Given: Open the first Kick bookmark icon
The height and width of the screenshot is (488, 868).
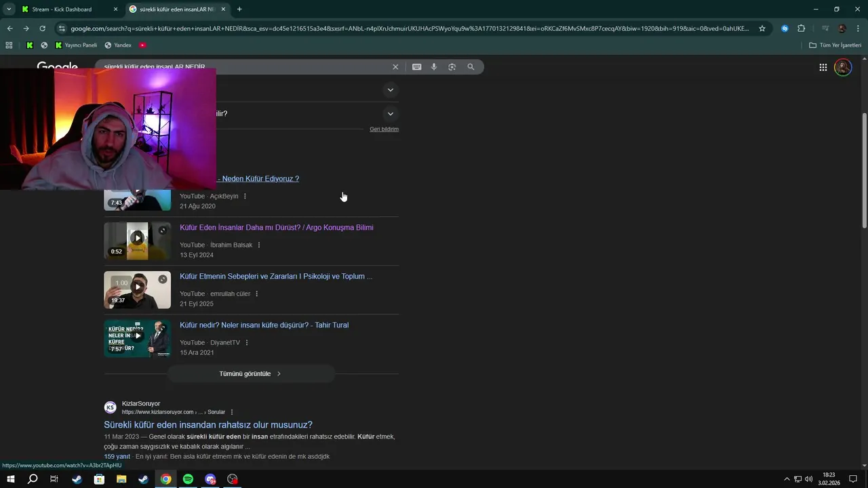Looking at the screenshot, I should 30,45.
